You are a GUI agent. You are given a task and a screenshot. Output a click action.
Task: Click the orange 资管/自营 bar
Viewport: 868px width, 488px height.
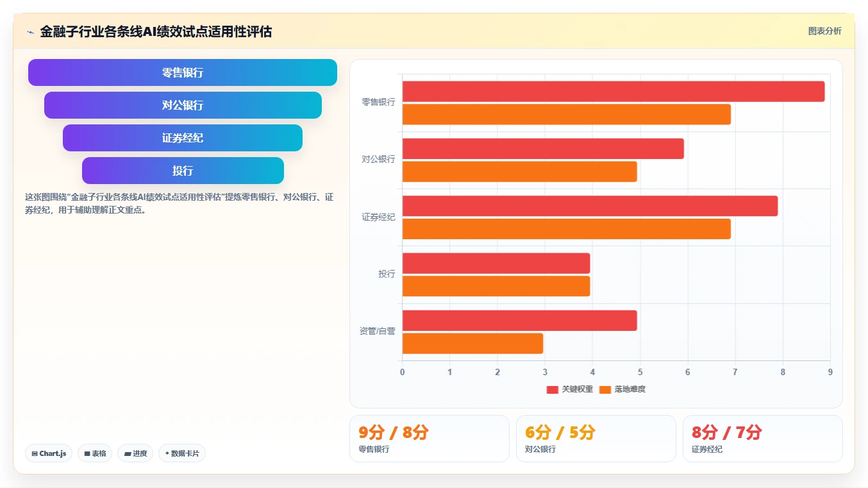pyautogui.click(x=472, y=343)
